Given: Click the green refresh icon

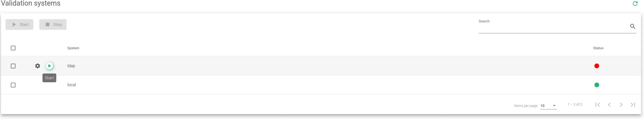Looking at the screenshot, I should tap(635, 4).
